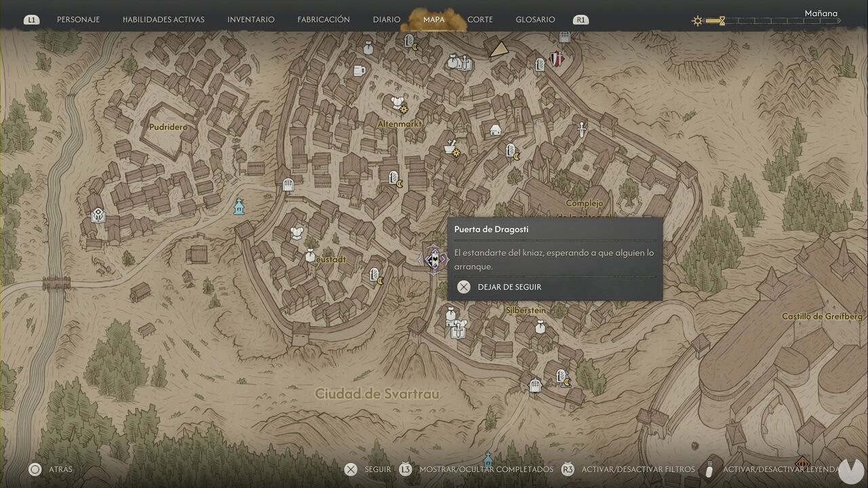
Task: Click the armorer icon above Altenmarkt label
Action: coord(399,104)
